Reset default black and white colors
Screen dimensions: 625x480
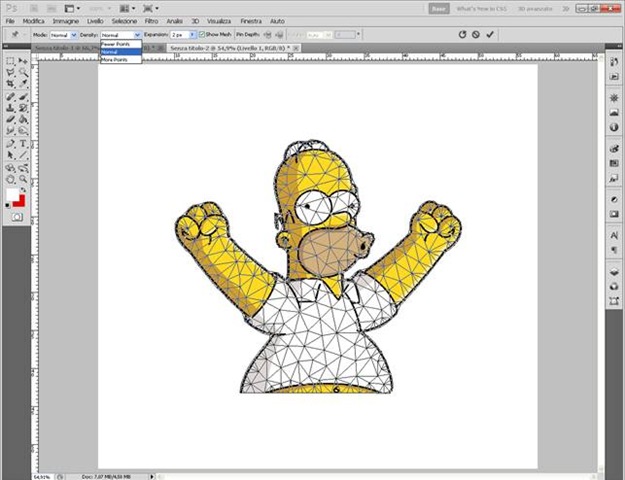click(x=8, y=206)
